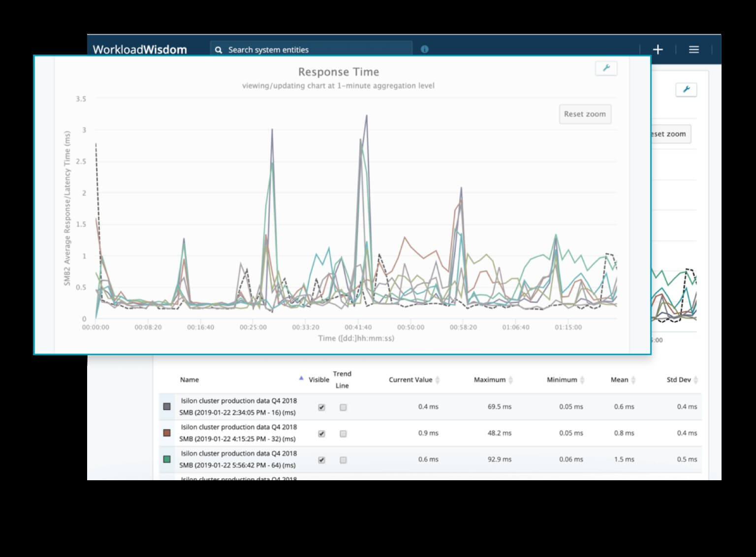Focus the Search system entities field
Image resolution: width=756 pixels, height=557 pixels.
(315, 50)
